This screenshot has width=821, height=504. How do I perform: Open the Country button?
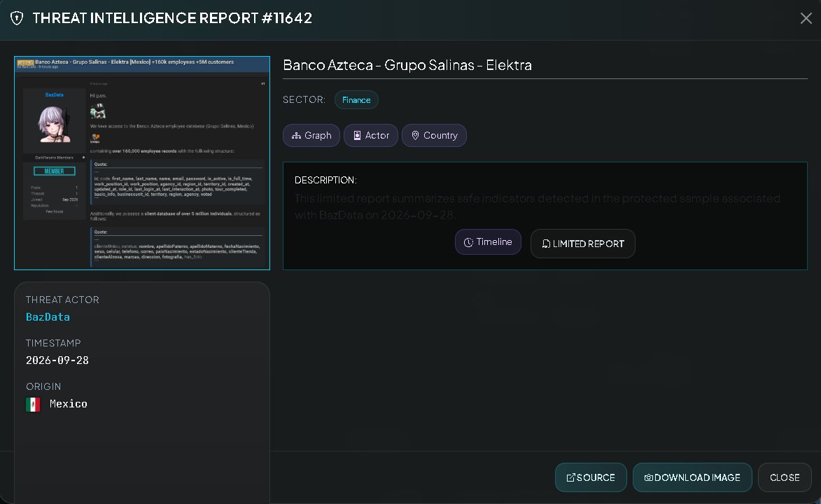434,135
